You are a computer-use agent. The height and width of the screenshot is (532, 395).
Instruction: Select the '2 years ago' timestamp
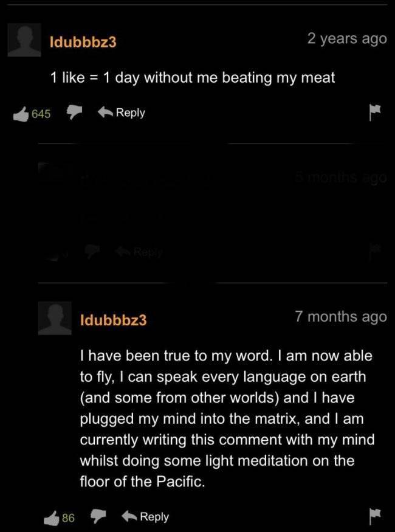tap(347, 38)
